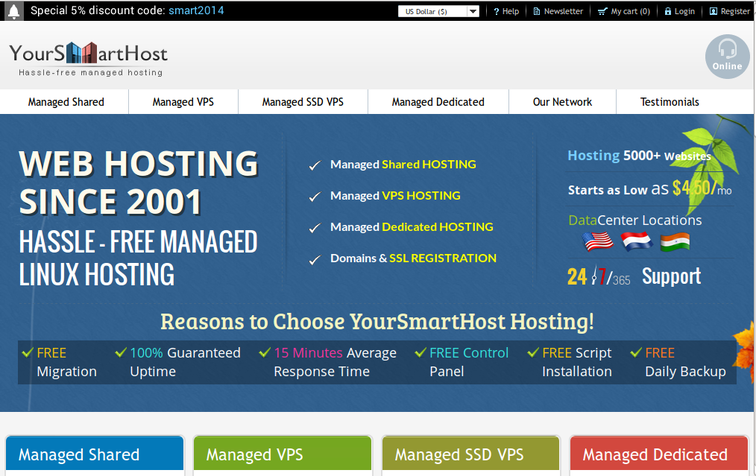The image size is (756, 476).
Task: Click the Help question mark icon
Action: [496, 12]
